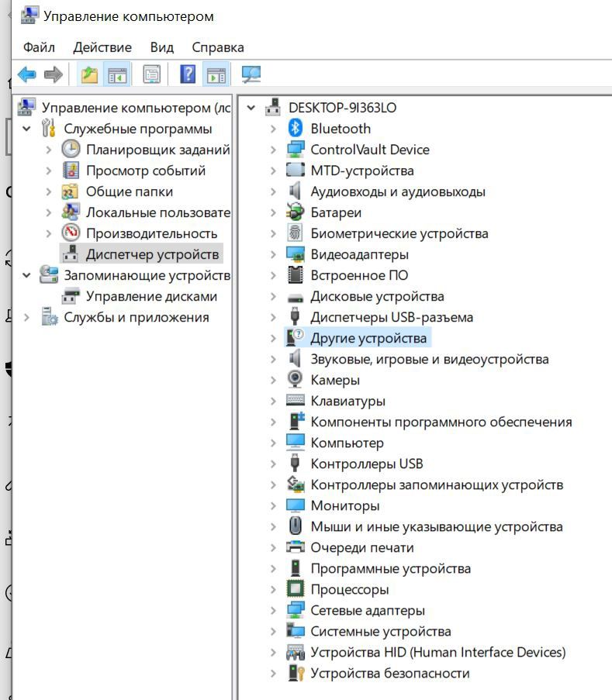
Task: Select the Компьютер category
Action: [x=347, y=443]
